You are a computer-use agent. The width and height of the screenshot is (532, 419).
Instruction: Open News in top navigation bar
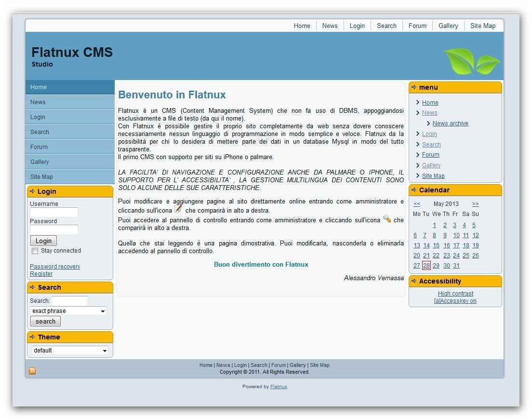pyautogui.click(x=330, y=26)
